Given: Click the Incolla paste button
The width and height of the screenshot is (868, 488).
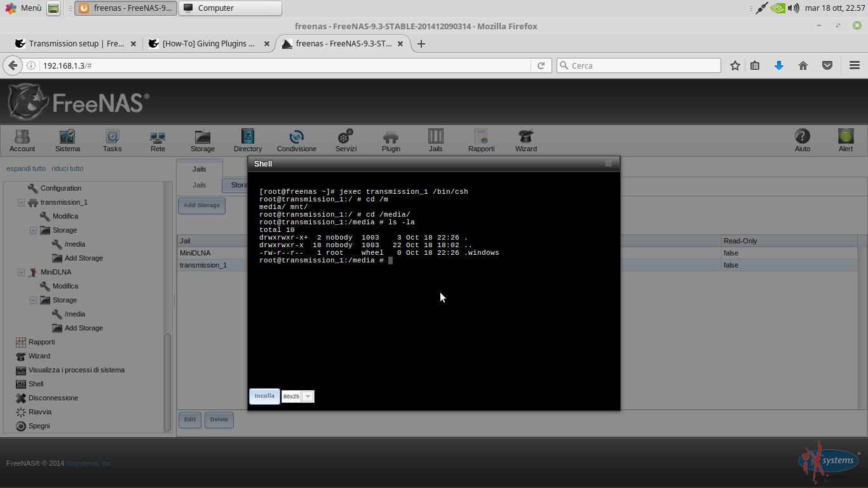Looking at the screenshot, I should [x=264, y=396].
